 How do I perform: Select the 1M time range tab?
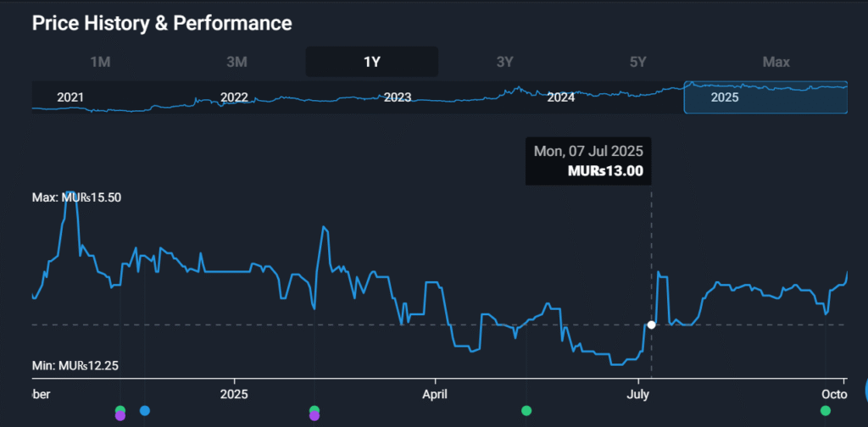click(x=100, y=62)
